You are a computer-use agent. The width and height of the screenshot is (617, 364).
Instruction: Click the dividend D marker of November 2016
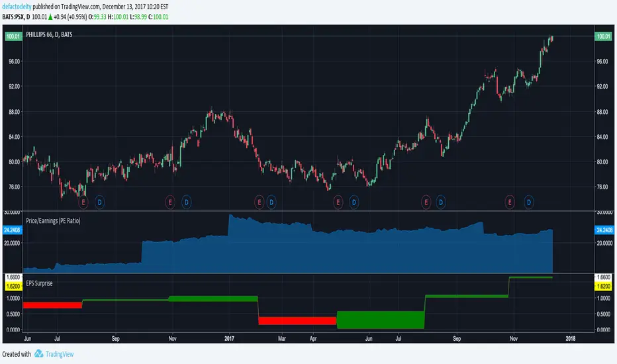pyautogui.click(x=187, y=203)
